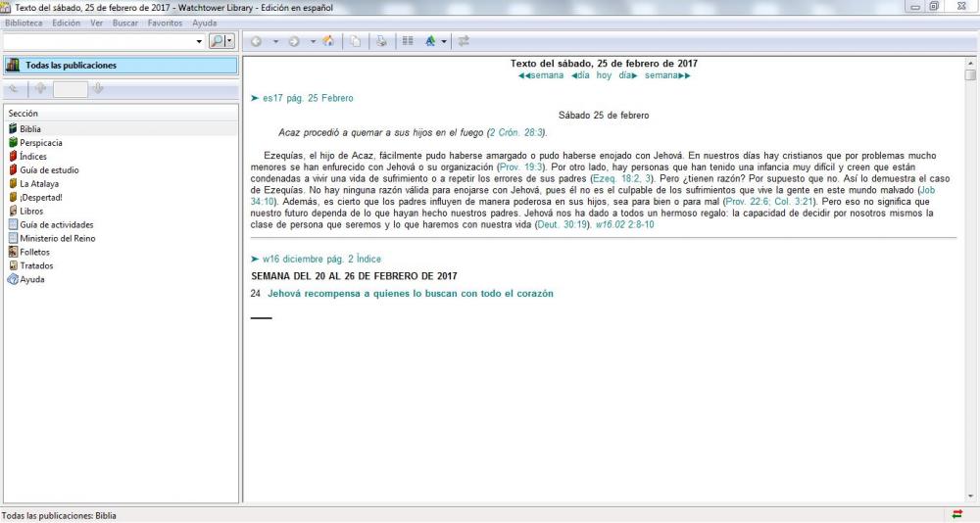Click the Forward navigation arrow icon
This screenshot has width=980, height=523.
click(x=294, y=41)
